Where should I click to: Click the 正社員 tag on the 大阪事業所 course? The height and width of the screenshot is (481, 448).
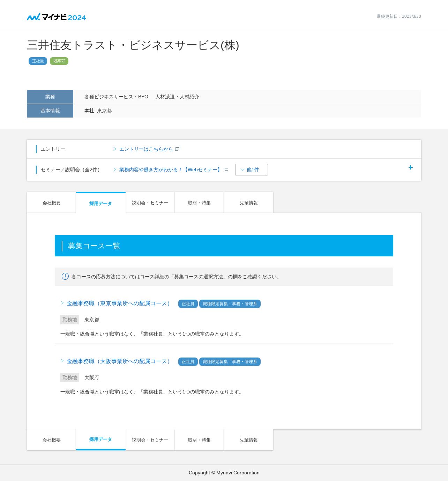188,362
